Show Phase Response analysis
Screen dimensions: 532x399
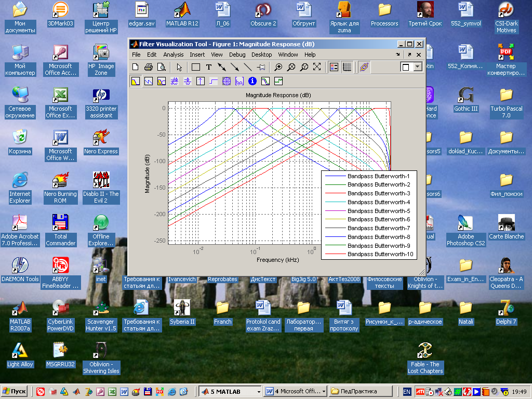tap(149, 82)
